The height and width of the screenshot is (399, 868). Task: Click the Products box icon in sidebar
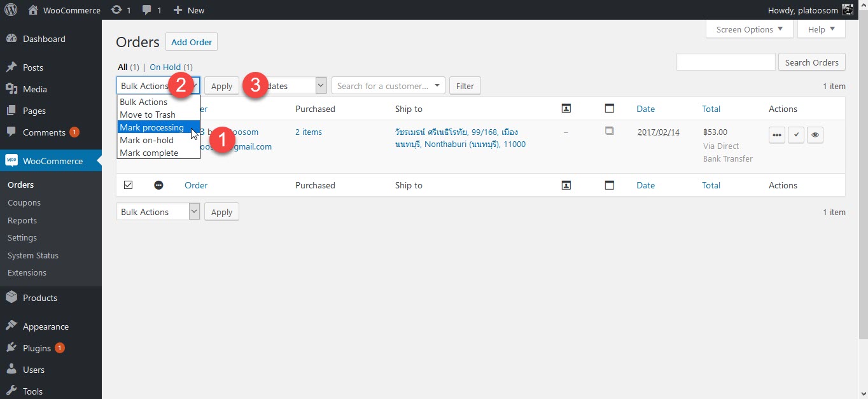tap(11, 298)
